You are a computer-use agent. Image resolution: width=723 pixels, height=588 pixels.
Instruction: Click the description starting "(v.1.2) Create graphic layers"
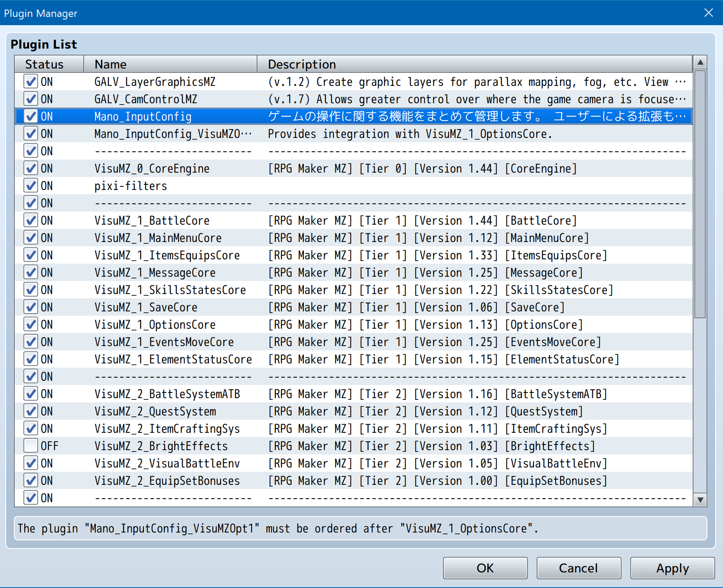(477, 82)
